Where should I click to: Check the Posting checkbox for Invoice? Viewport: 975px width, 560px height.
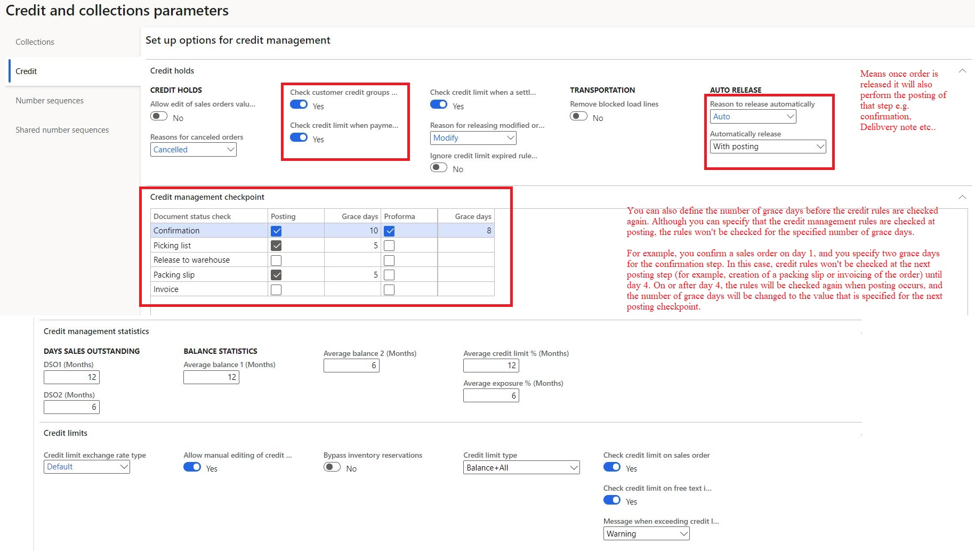(276, 289)
